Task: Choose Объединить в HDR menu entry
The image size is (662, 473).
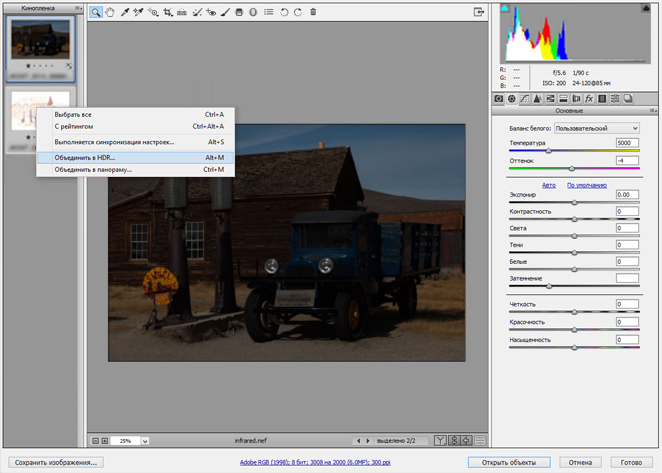Action: (x=135, y=158)
